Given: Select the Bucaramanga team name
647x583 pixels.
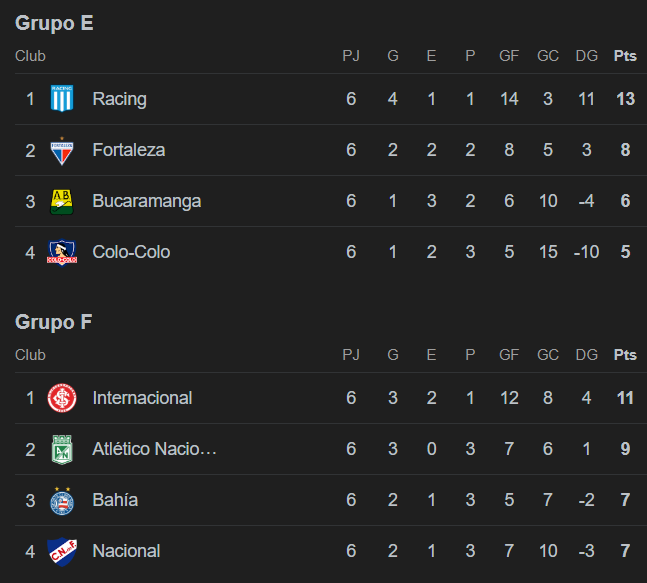Looking at the screenshot, I should click(146, 201).
